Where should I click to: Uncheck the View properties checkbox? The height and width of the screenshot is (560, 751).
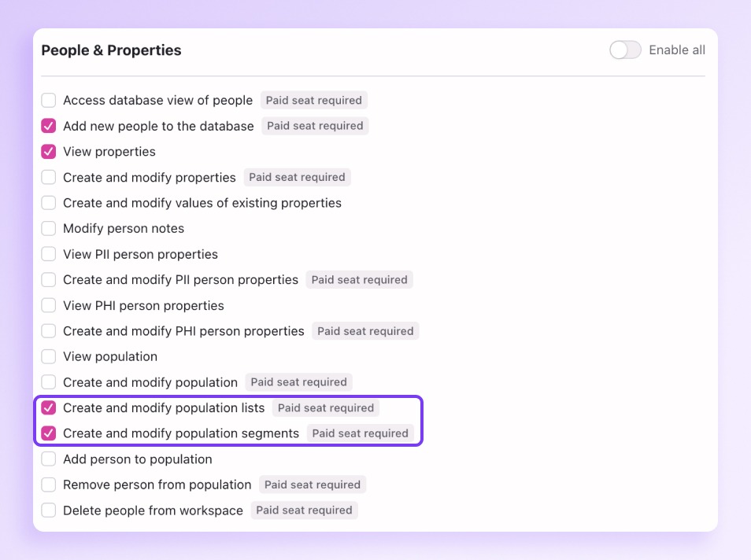tap(49, 152)
